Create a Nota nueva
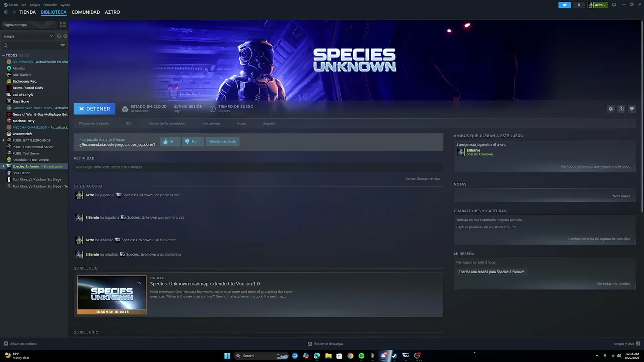Viewport: 644px width, 362px height. coord(621,196)
